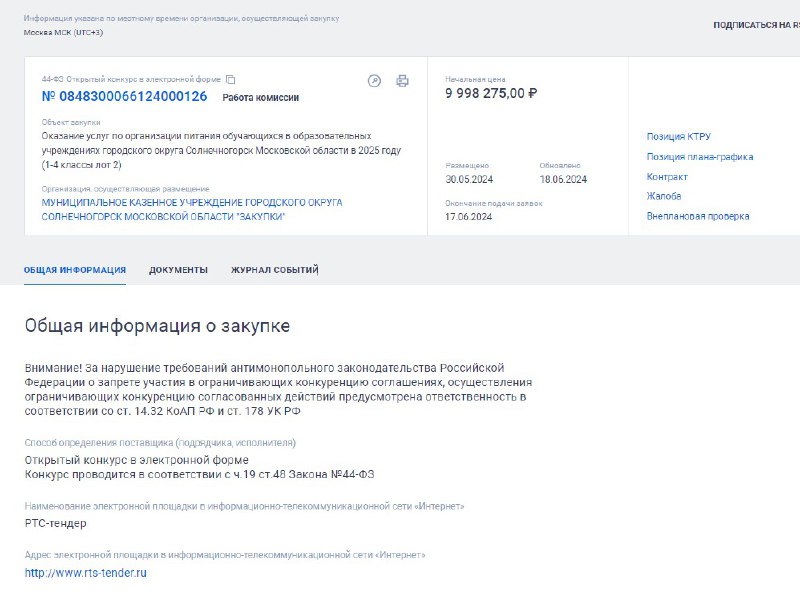The height and width of the screenshot is (592, 800).
Task: Switch to the Документы tab
Action: pyautogui.click(x=179, y=270)
